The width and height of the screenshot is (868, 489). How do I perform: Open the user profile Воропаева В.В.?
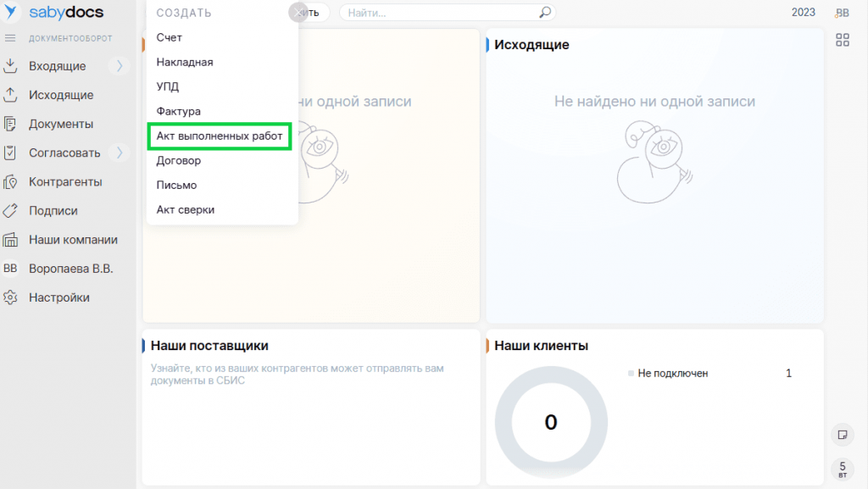click(70, 269)
